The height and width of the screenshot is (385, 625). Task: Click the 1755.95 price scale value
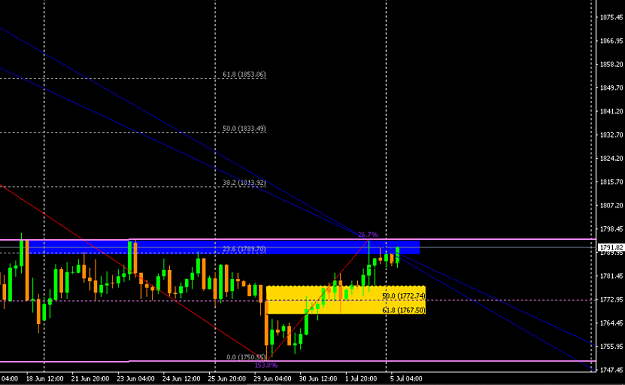tap(611, 346)
